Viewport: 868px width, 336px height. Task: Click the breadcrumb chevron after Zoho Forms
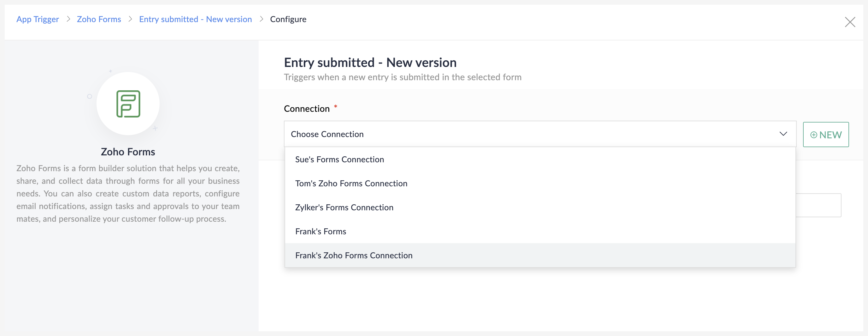[130, 19]
